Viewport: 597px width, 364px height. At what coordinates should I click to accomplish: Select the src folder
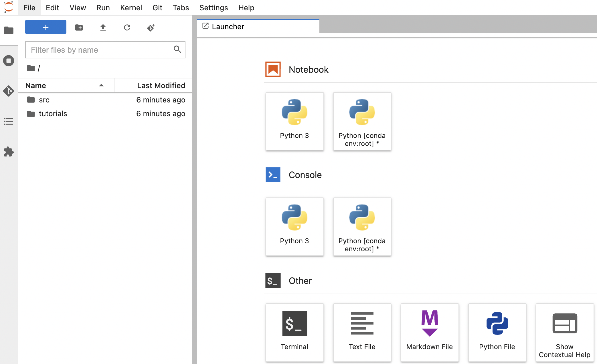click(105, 100)
